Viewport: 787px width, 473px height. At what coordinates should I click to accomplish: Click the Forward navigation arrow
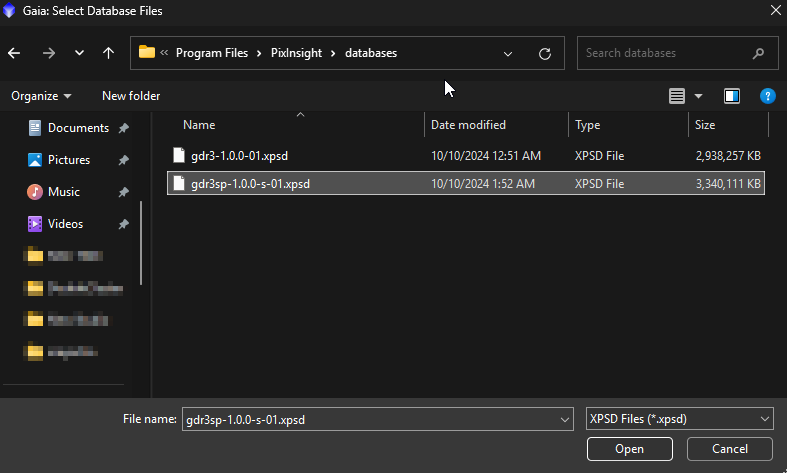coord(48,53)
